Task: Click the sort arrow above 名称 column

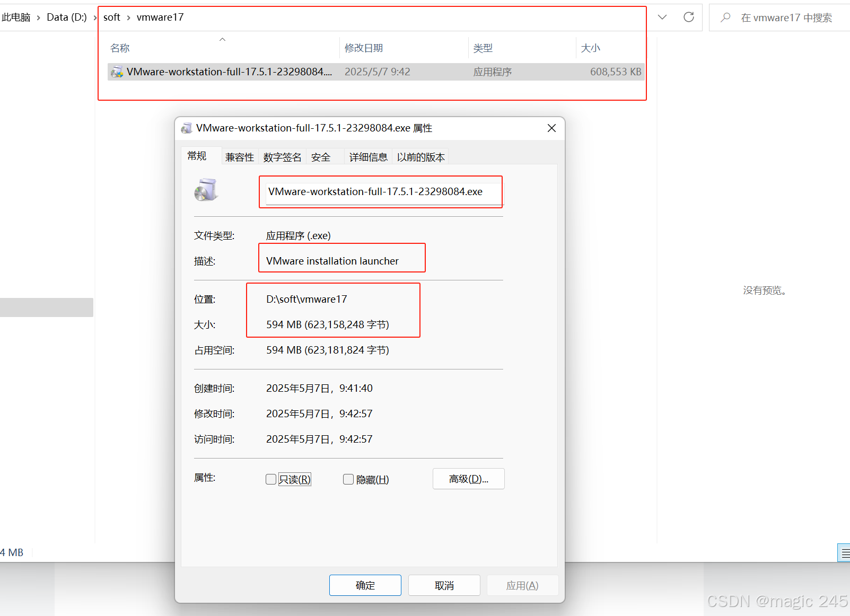Action: click(x=223, y=39)
